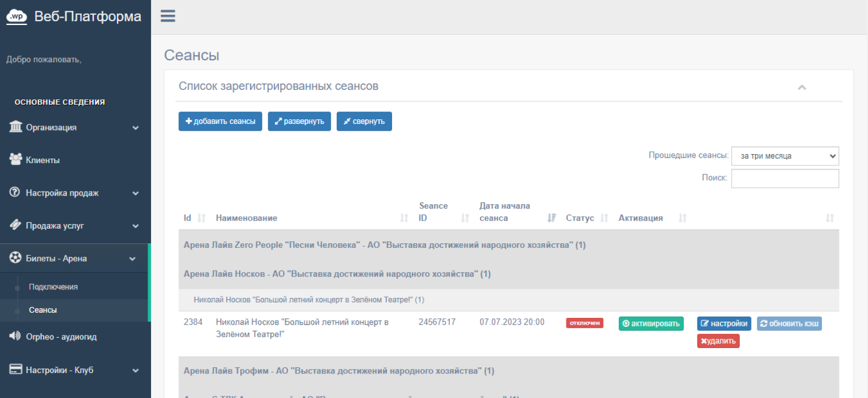Click the Настройки - Клуб card icon

point(16,370)
